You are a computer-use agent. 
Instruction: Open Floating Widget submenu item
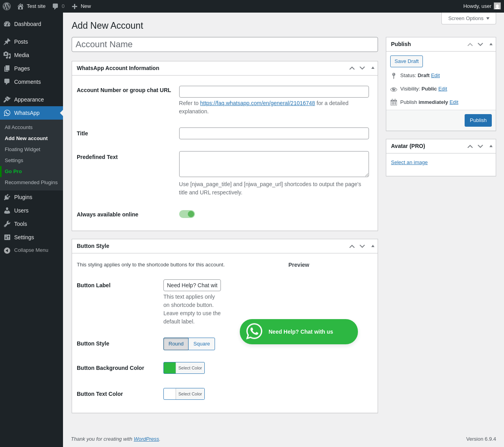click(22, 150)
